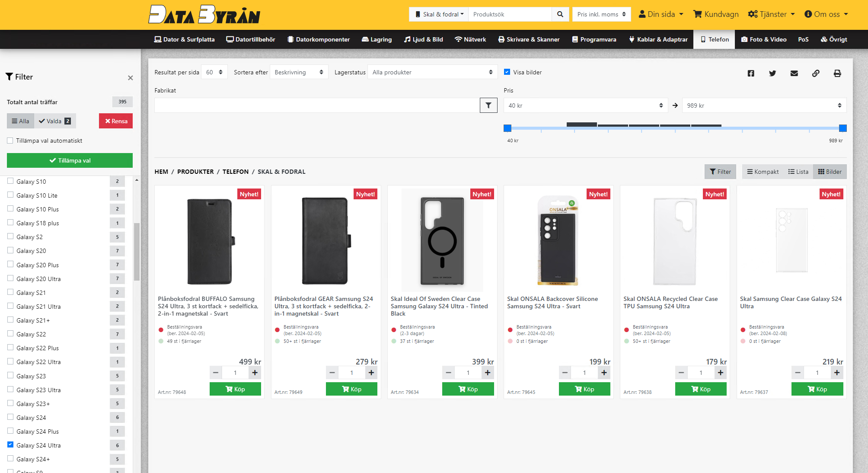Show only Valda filters
This screenshot has width=868, height=473.
pos(55,121)
